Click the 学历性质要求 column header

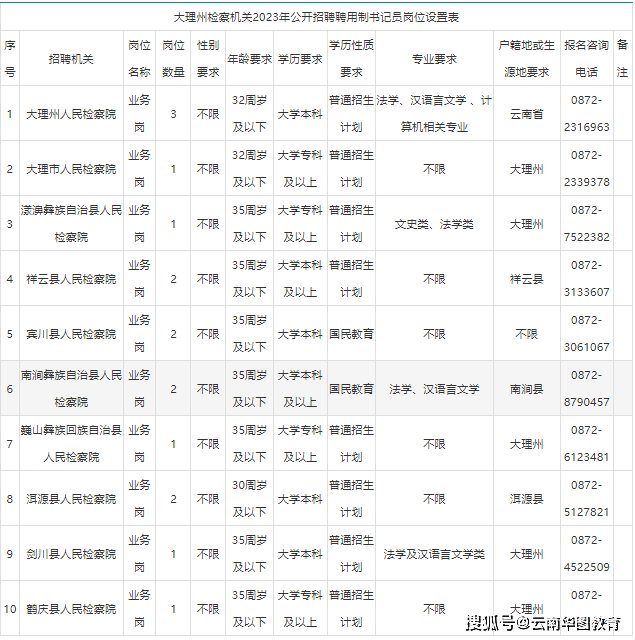pos(351,58)
